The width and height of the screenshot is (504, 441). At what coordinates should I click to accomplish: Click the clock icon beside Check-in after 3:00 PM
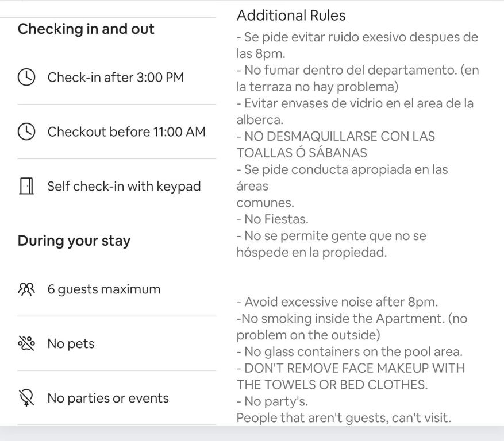pyautogui.click(x=26, y=77)
